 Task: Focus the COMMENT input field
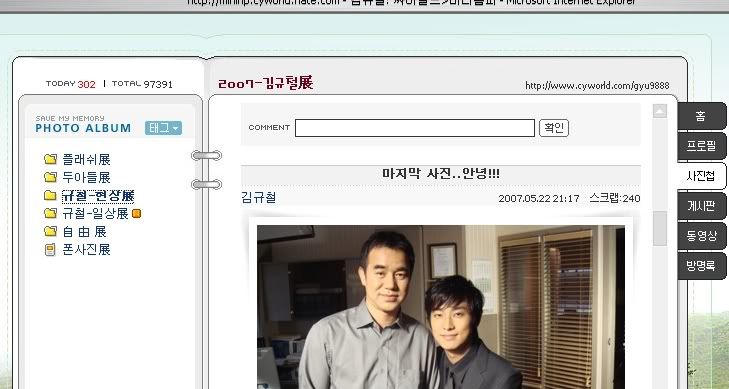click(415, 128)
